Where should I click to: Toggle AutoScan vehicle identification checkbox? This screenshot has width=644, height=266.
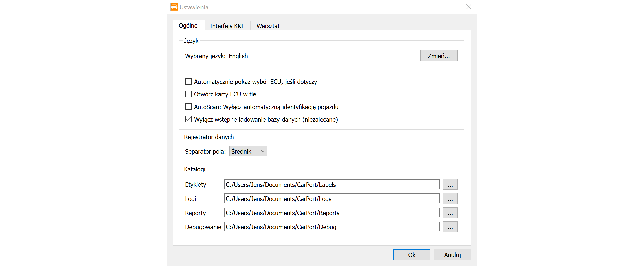point(188,107)
